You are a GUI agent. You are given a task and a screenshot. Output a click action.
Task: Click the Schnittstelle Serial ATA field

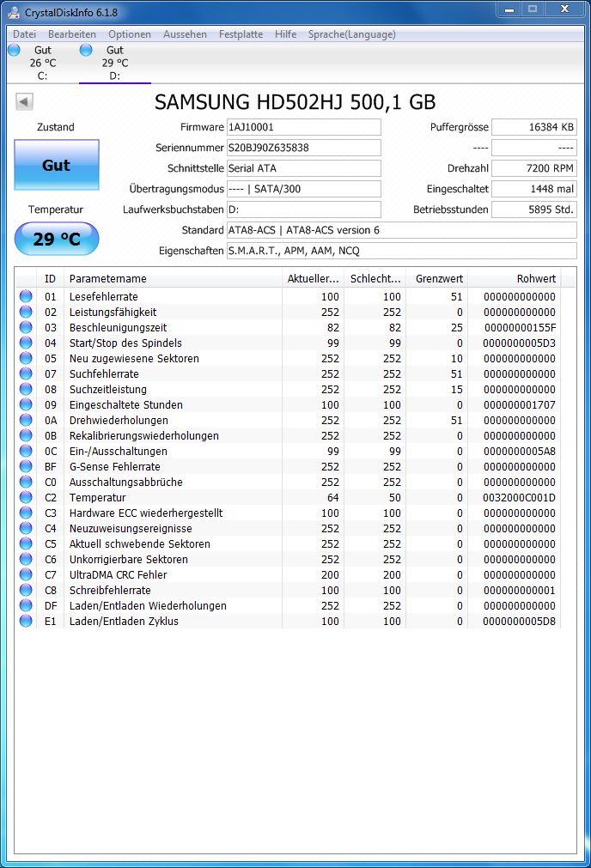click(304, 168)
